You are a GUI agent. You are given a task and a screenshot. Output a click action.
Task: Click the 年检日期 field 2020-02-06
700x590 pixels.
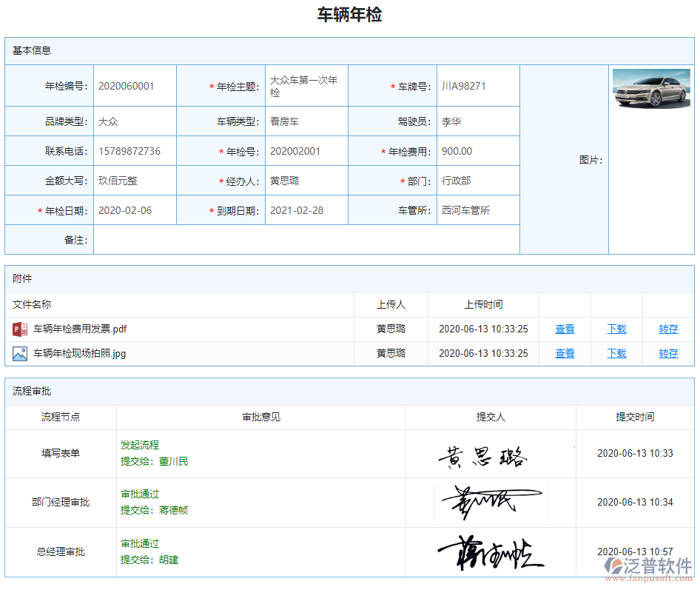click(x=125, y=210)
